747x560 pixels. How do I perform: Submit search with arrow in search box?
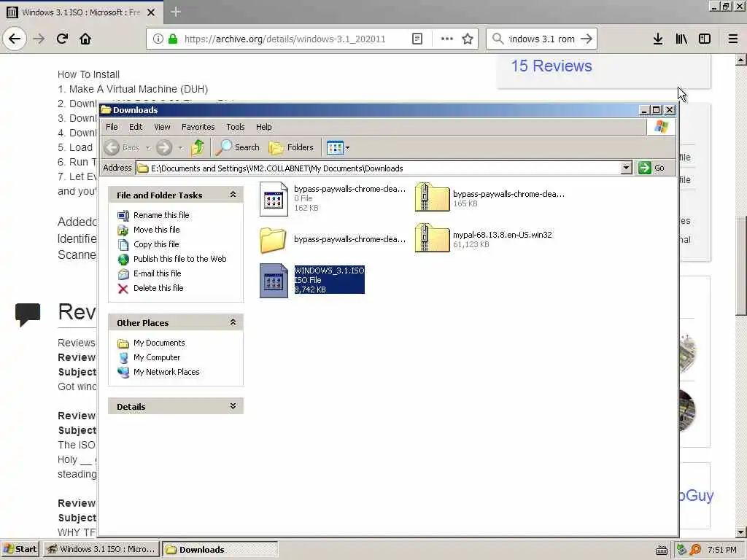587,39
